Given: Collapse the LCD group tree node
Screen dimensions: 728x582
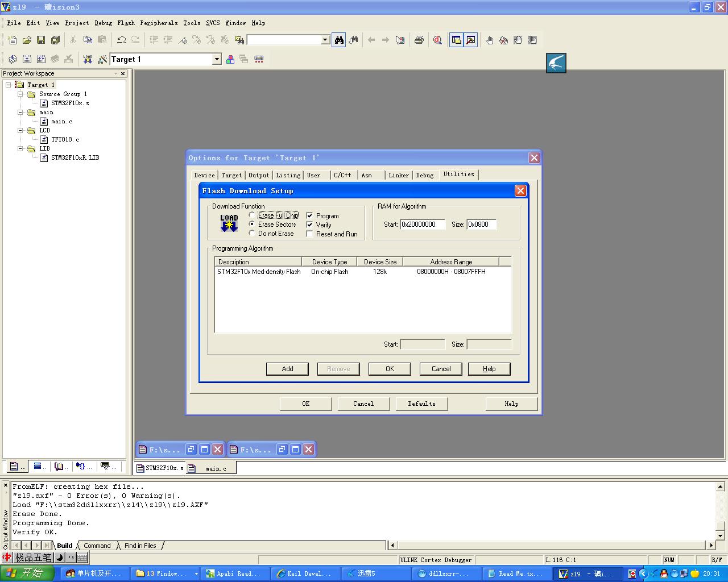Looking at the screenshot, I should [20, 130].
